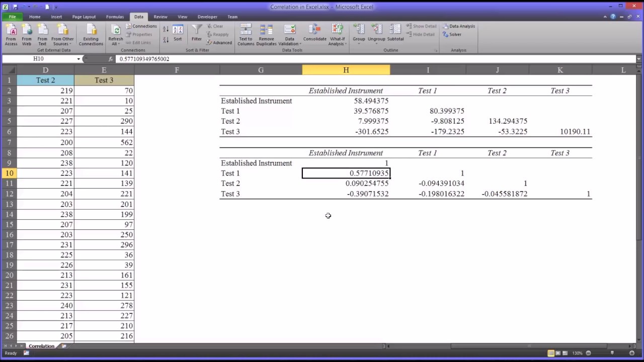Switch to the Developer tab
The width and height of the screenshot is (644, 362).
coord(207,17)
